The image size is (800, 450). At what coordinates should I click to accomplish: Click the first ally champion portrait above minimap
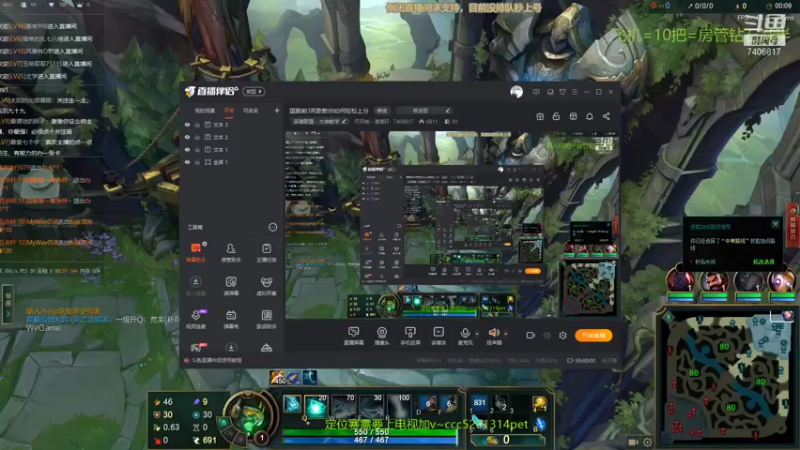681,281
